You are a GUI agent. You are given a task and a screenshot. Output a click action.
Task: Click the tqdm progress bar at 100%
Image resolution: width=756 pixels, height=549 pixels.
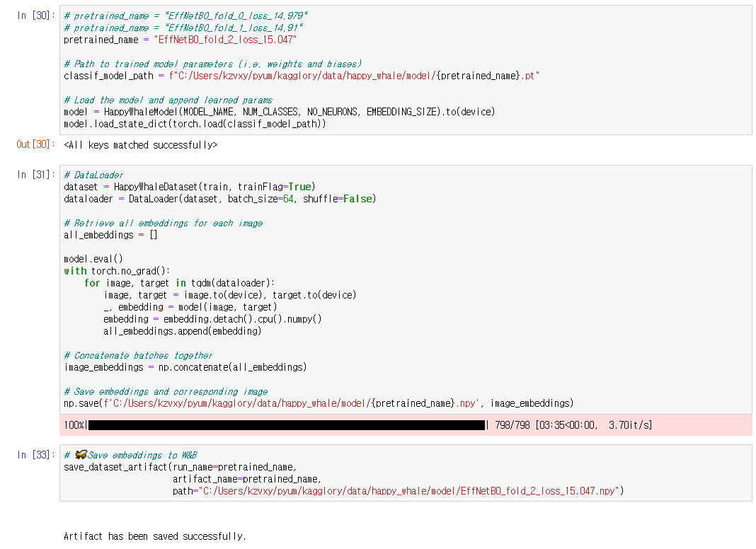tap(287, 425)
